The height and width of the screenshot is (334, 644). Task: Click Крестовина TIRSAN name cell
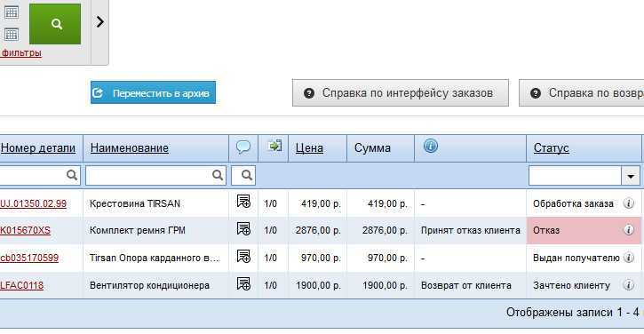pos(156,203)
